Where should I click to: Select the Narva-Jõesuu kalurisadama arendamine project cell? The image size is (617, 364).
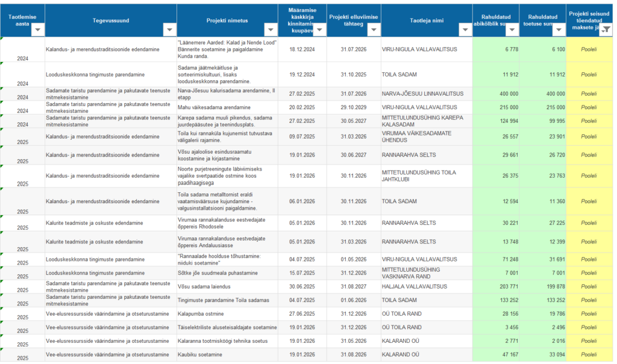(x=227, y=94)
